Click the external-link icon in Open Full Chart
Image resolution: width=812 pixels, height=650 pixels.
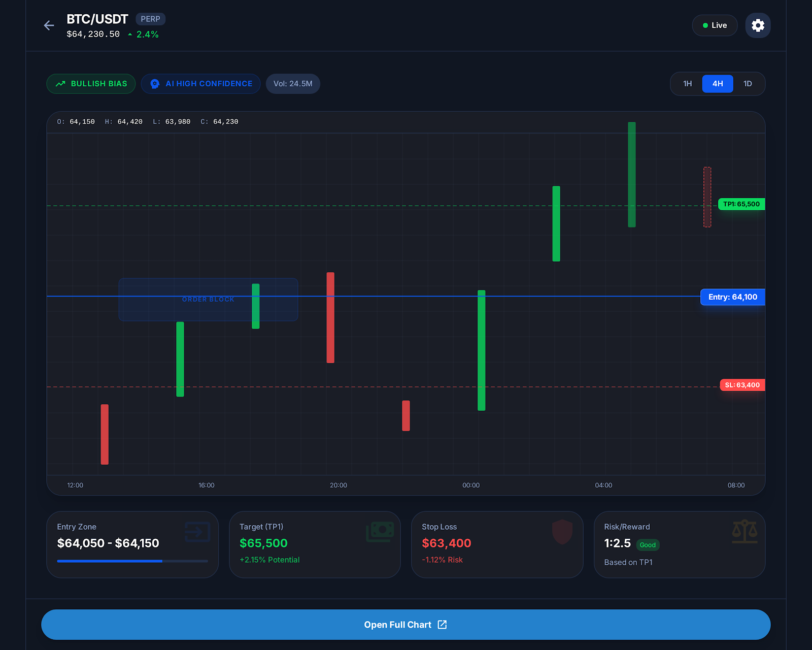coord(442,625)
